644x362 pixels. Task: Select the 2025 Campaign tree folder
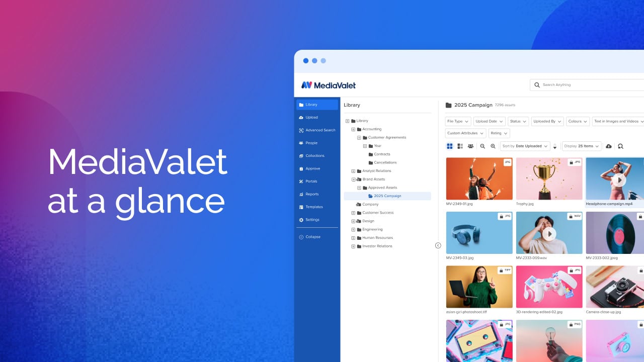387,196
